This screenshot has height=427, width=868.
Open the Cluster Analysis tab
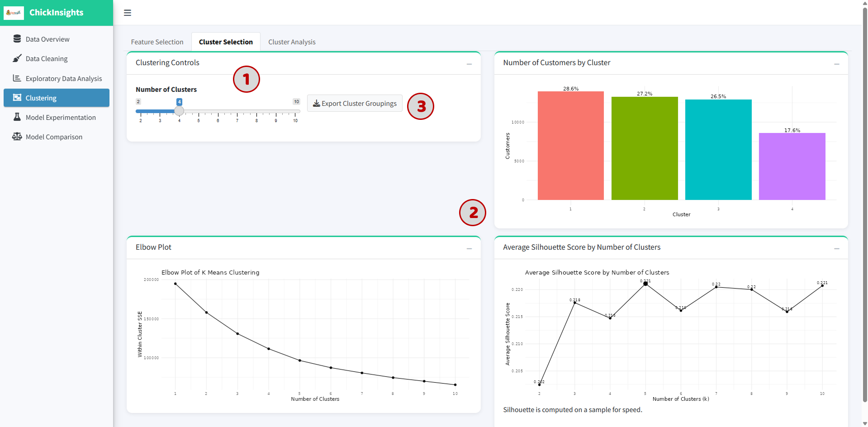tap(292, 42)
